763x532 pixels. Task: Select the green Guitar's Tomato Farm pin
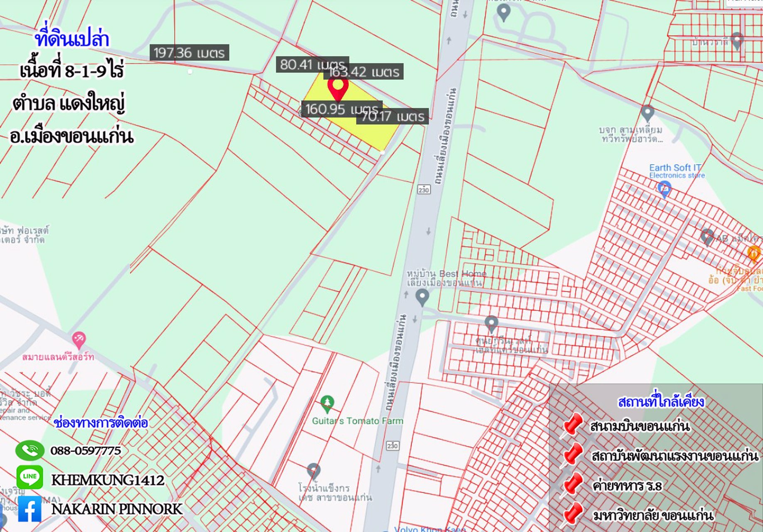pos(327,404)
